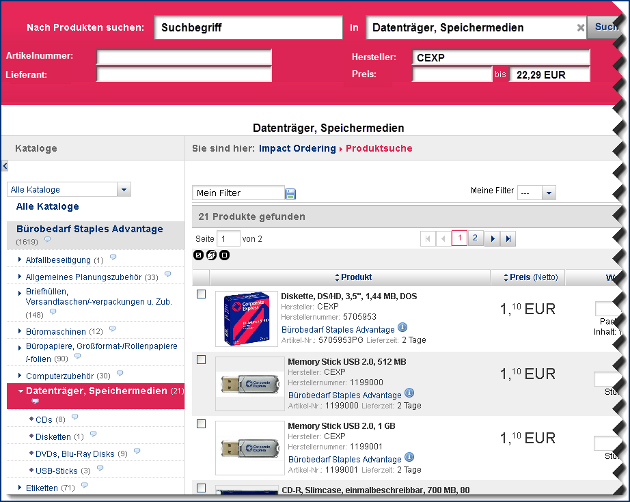630x502 pixels.
Task: Jump to last results page arrow
Action: [508, 239]
